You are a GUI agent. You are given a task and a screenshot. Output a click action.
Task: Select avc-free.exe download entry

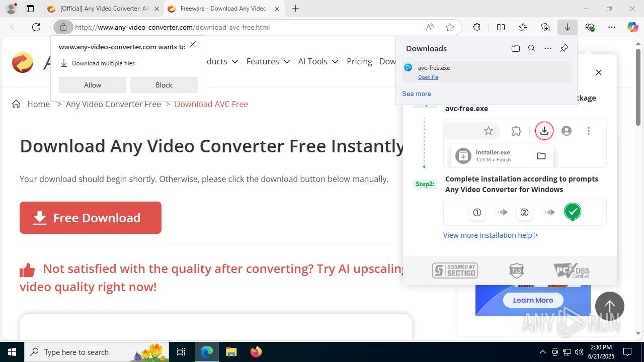tap(486, 72)
